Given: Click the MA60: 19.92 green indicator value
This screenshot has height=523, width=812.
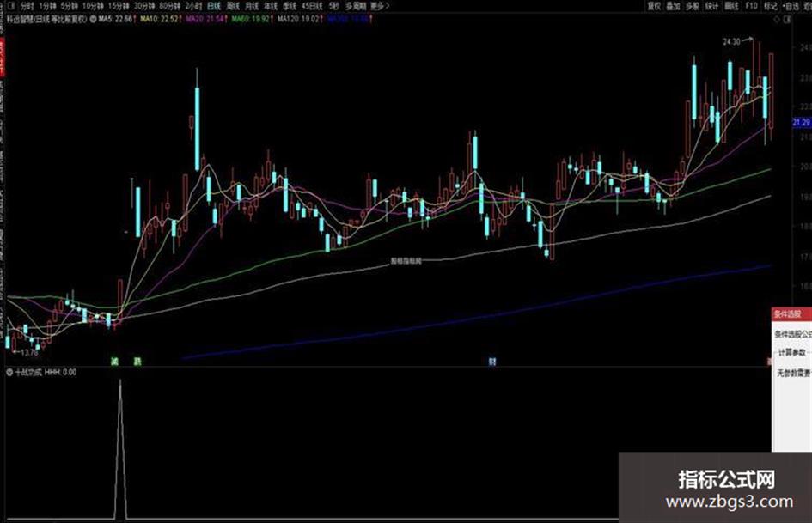Looking at the screenshot, I should [253, 19].
